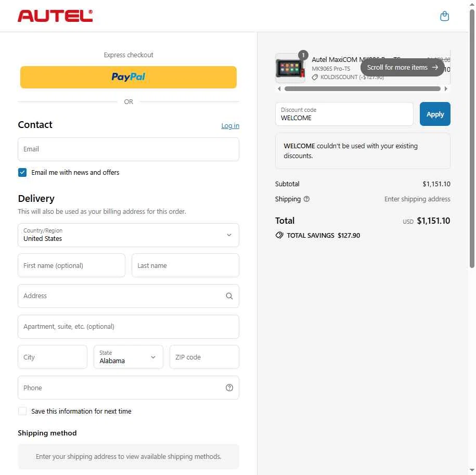Click the Express checkout label

click(x=128, y=55)
